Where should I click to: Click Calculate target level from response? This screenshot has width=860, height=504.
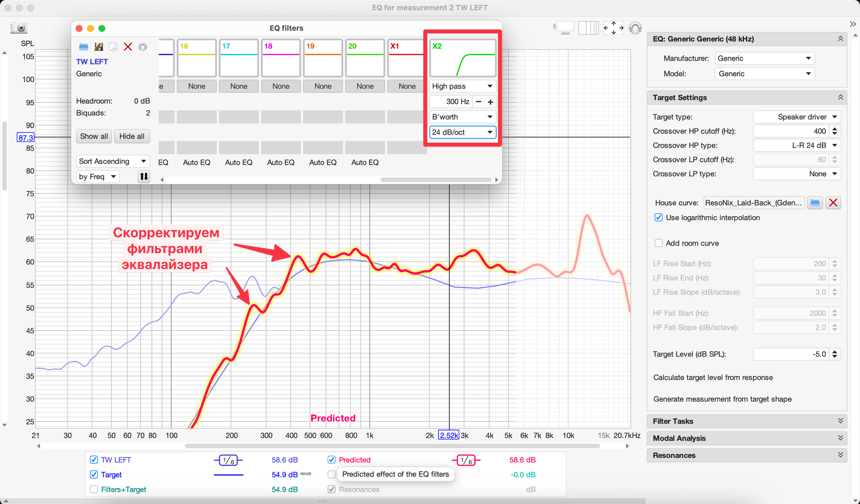pyautogui.click(x=713, y=378)
